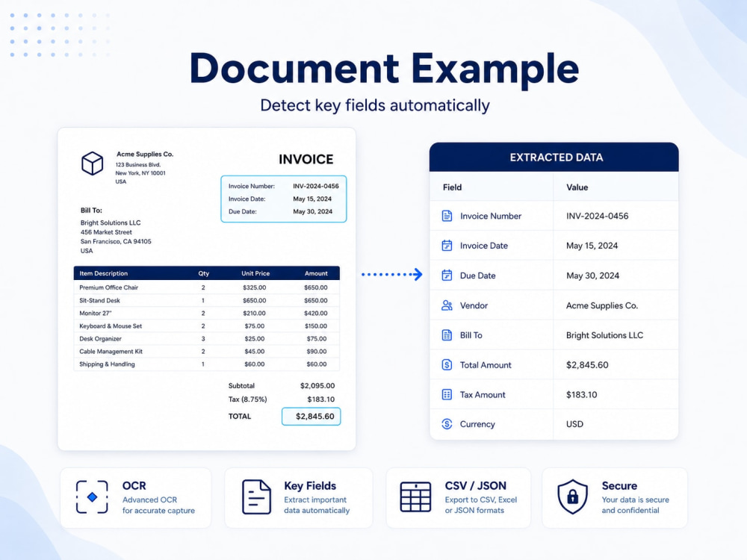
Task: Click the Invoice Date calendar icon
Action: (447, 246)
